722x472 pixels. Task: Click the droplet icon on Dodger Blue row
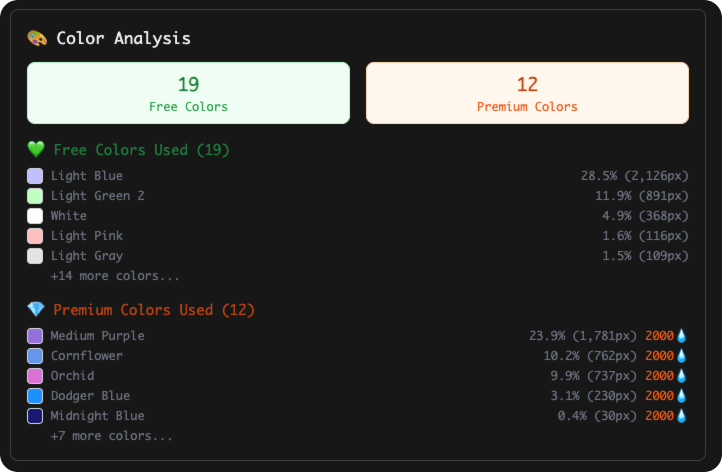pos(682,396)
